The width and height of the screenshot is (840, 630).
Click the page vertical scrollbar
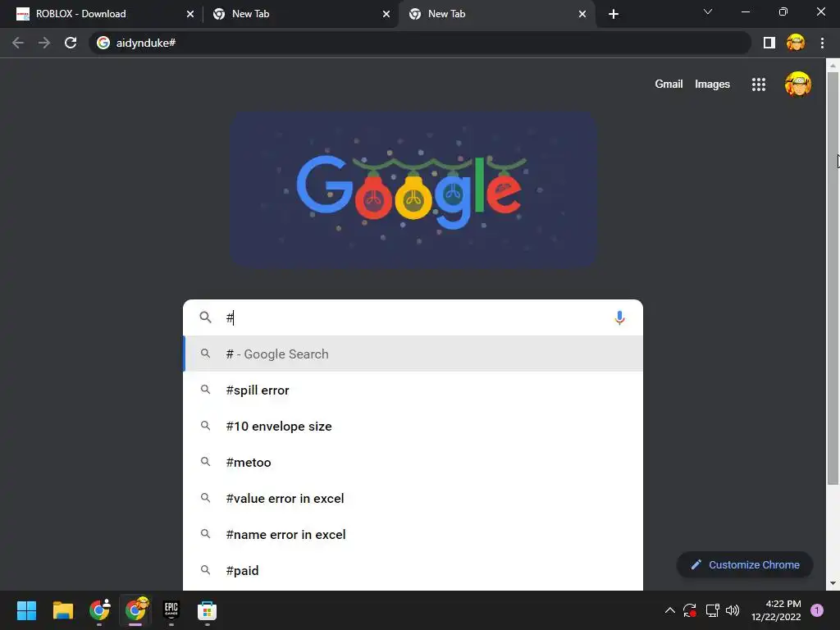pyautogui.click(x=833, y=279)
